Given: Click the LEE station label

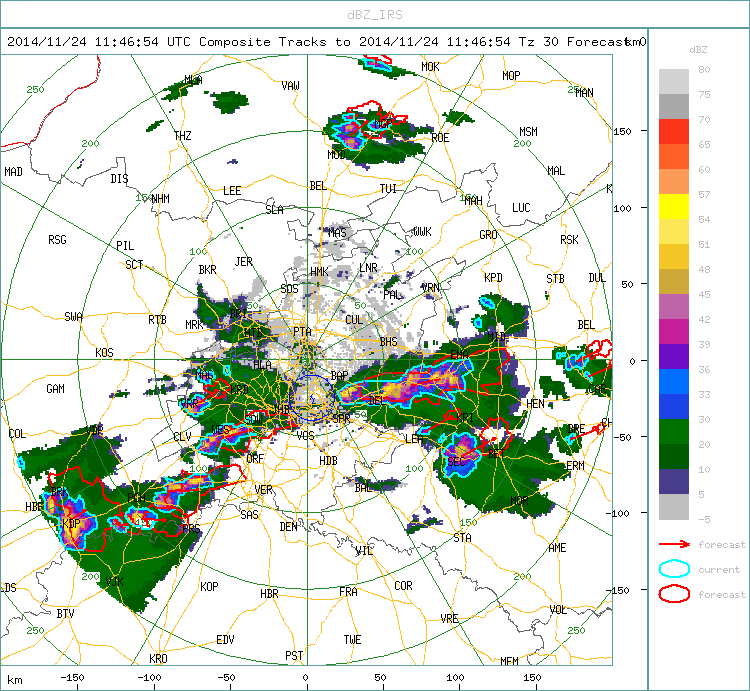Looking at the screenshot, I should (x=232, y=191).
